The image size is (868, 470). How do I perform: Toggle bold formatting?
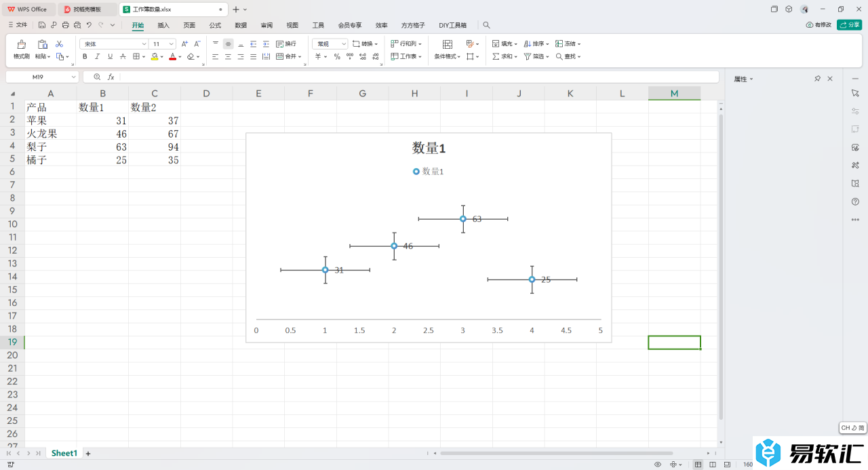click(85, 57)
